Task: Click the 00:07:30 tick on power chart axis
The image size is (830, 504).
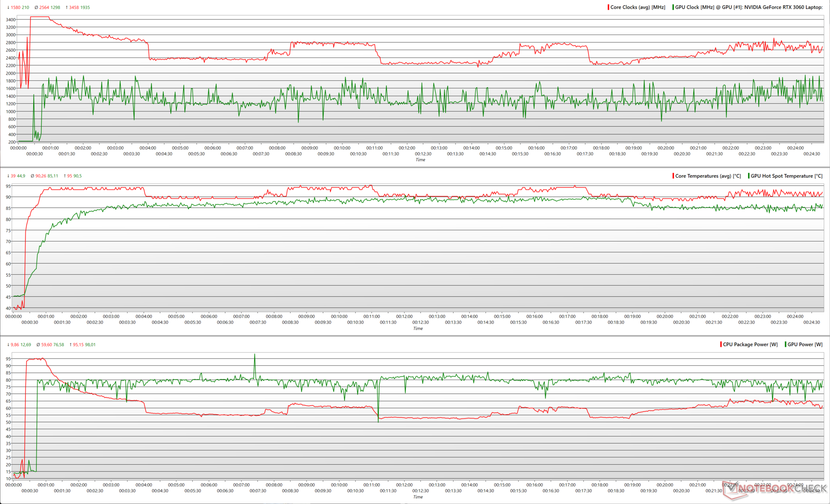Action: click(x=258, y=491)
